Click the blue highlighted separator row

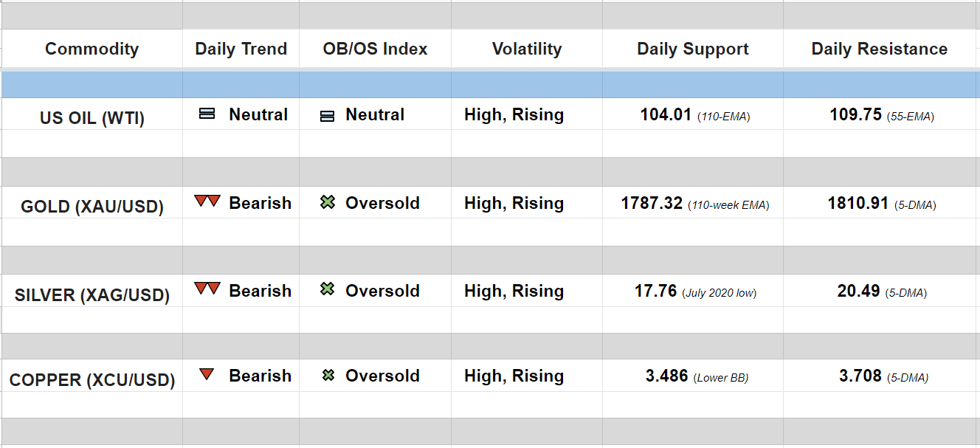point(490,85)
